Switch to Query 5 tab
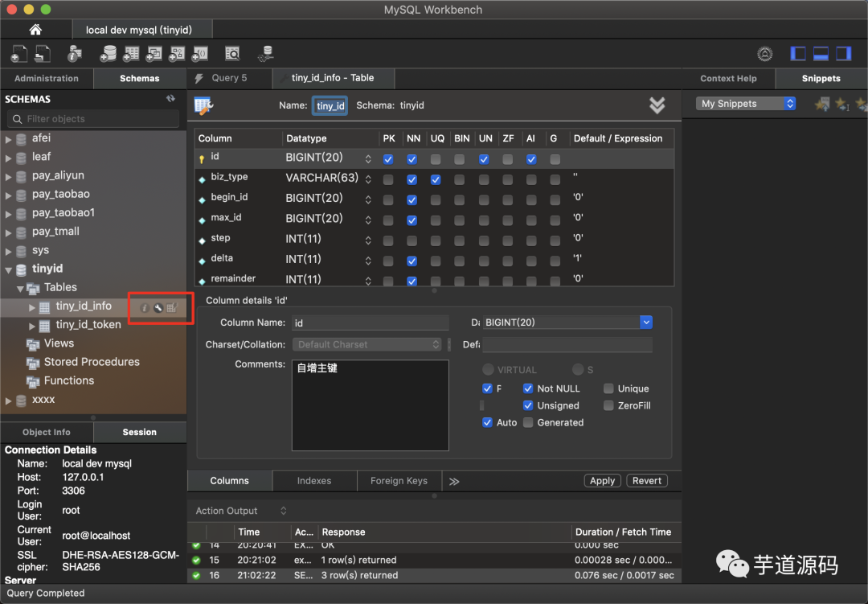The width and height of the screenshot is (868, 604). [x=229, y=78]
